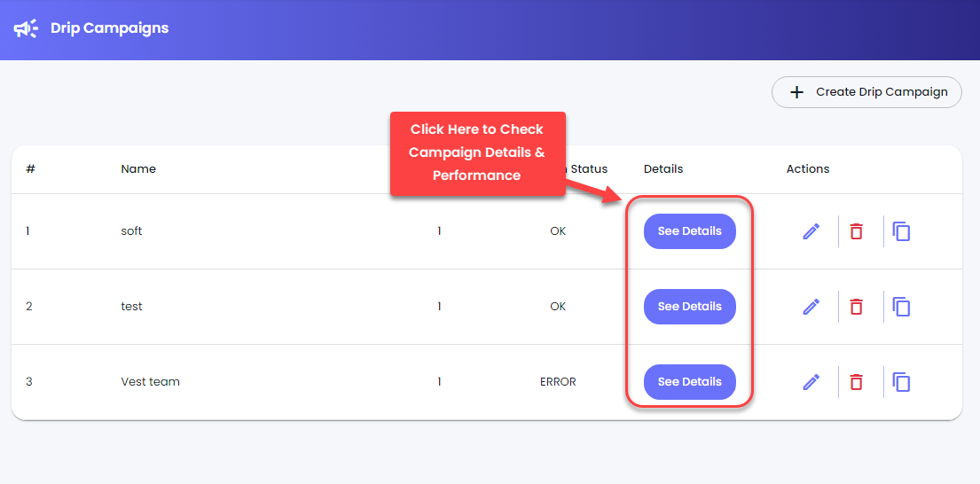Click the megaphone icon in header
The width and height of the screenshot is (980, 484).
tap(26, 28)
